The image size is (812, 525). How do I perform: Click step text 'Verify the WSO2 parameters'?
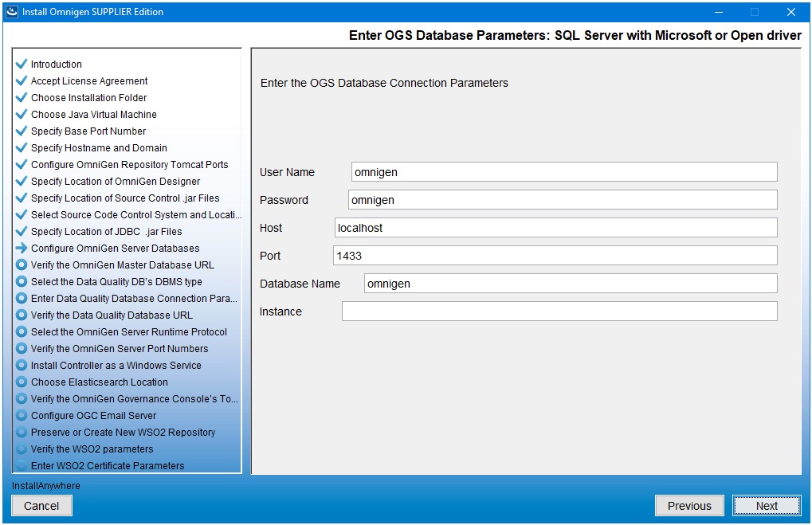point(92,449)
